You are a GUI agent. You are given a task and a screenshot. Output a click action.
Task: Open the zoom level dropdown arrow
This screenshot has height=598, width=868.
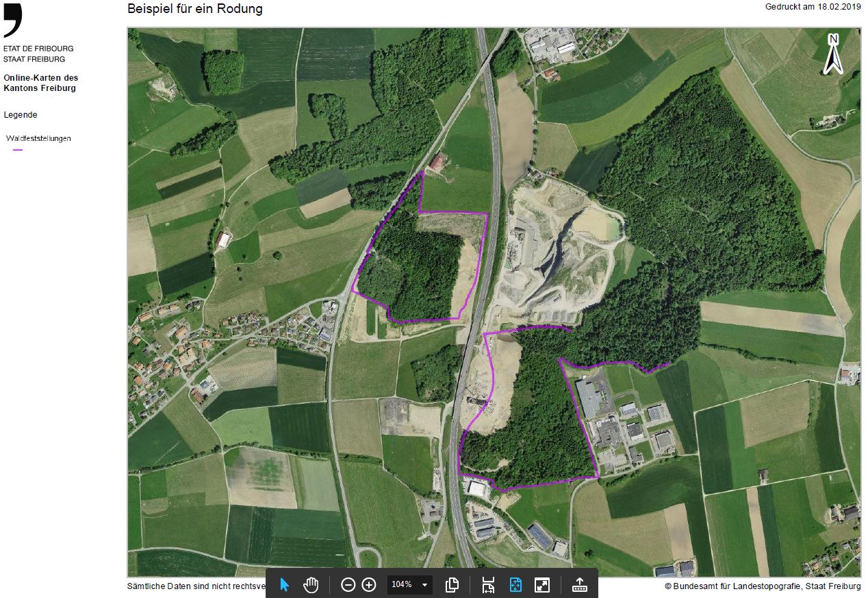tap(424, 585)
